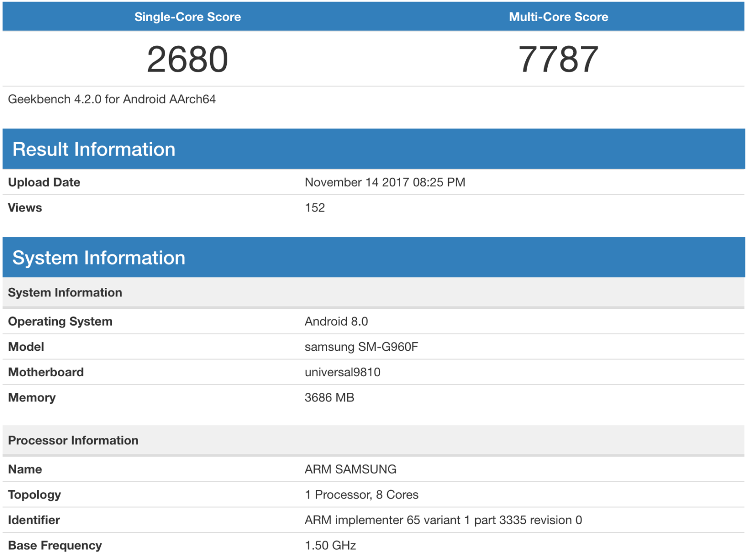Image resolution: width=747 pixels, height=560 pixels.
Task: Click the Model label
Action: (x=26, y=347)
